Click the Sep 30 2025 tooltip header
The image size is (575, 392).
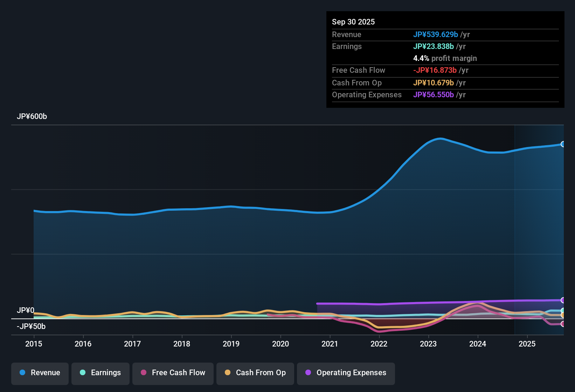[353, 22]
